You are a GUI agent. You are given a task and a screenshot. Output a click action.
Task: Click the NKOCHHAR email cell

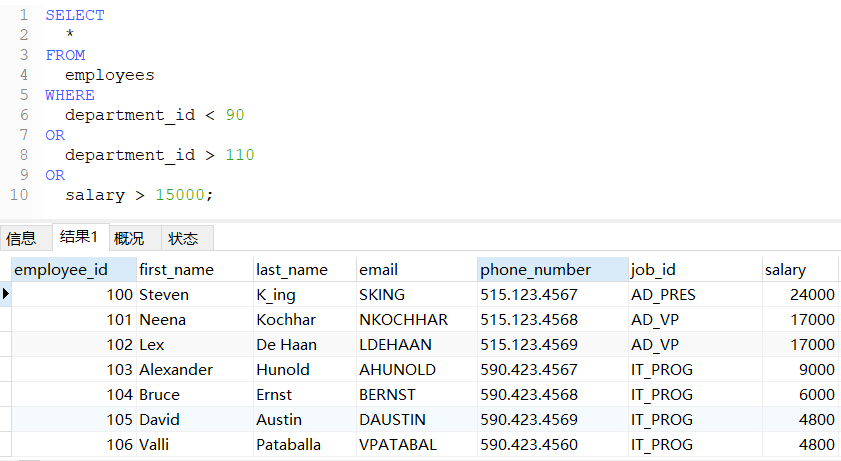pyautogui.click(x=403, y=320)
